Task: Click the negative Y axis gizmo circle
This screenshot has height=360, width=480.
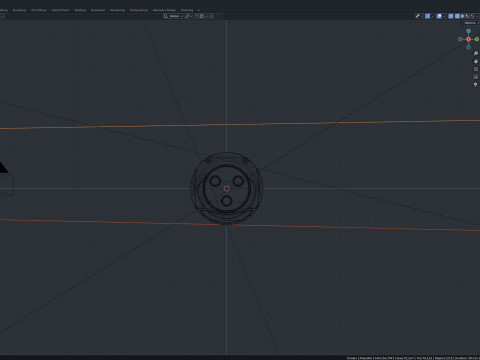Action: pos(460,39)
